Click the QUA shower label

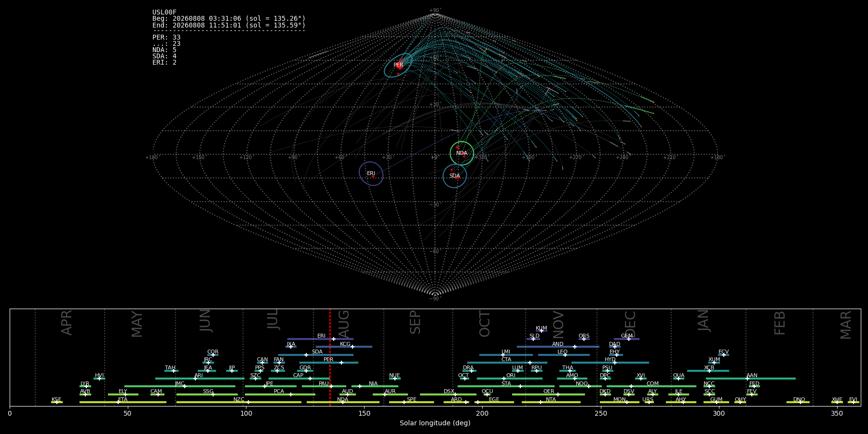click(x=678, y=376)
